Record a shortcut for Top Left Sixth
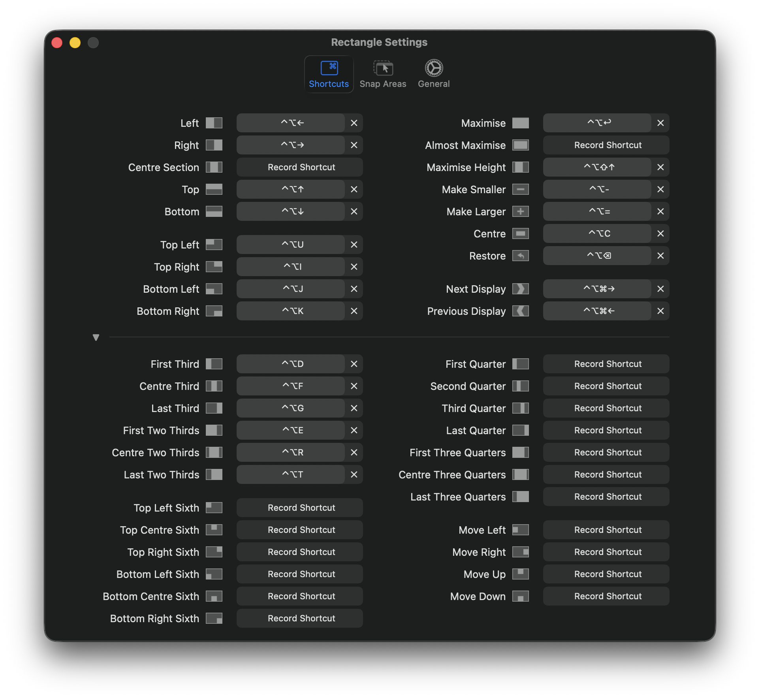This screenshot has width=760, height=700. pos(300,508)
